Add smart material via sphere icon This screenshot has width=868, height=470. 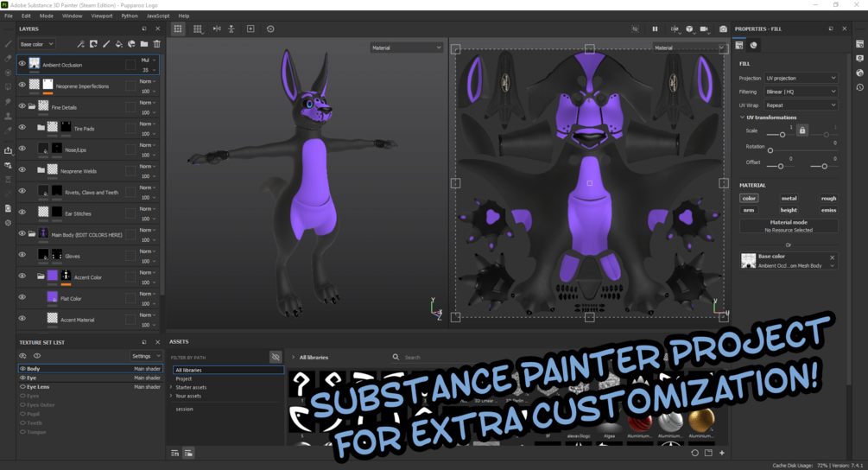click(x=132, y=44)
